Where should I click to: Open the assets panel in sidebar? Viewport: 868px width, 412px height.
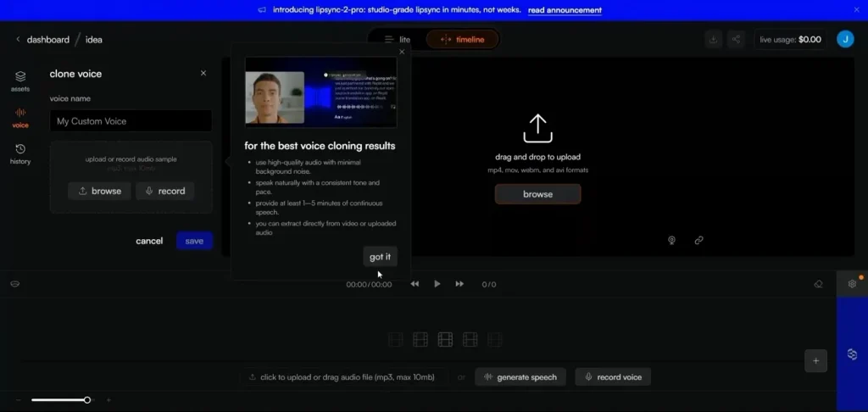[x=20, y=81]
